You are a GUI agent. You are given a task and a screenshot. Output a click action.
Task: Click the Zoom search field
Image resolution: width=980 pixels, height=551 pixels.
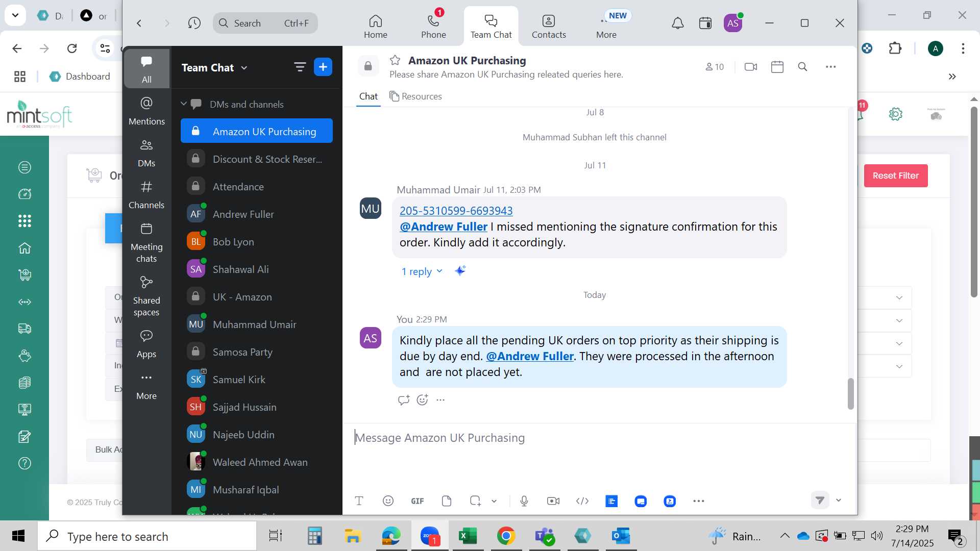(x=265, y=23)
